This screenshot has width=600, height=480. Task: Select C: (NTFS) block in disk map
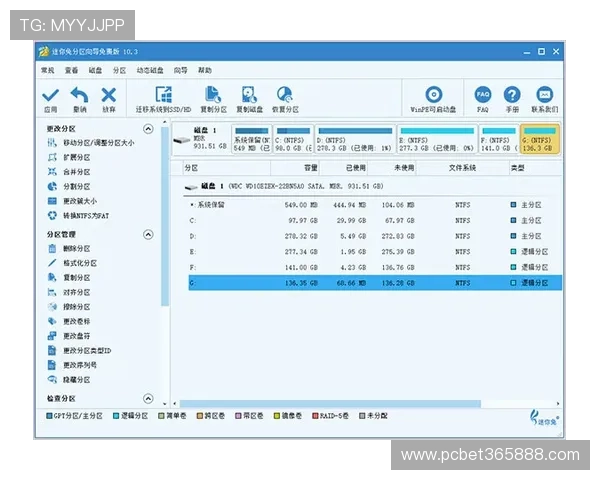pos(293,139)
